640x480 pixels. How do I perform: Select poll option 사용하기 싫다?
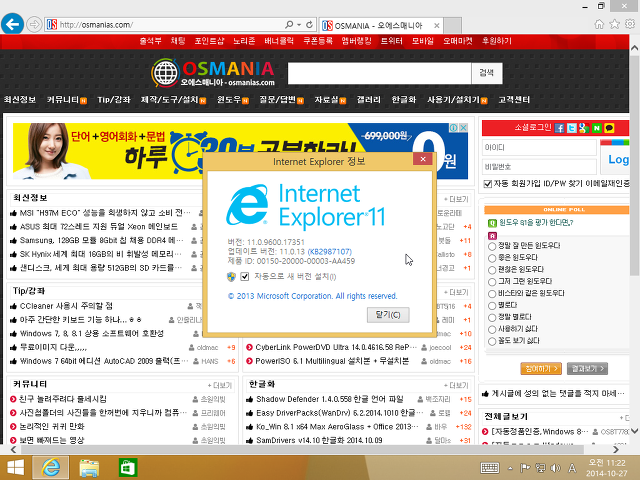492,329
